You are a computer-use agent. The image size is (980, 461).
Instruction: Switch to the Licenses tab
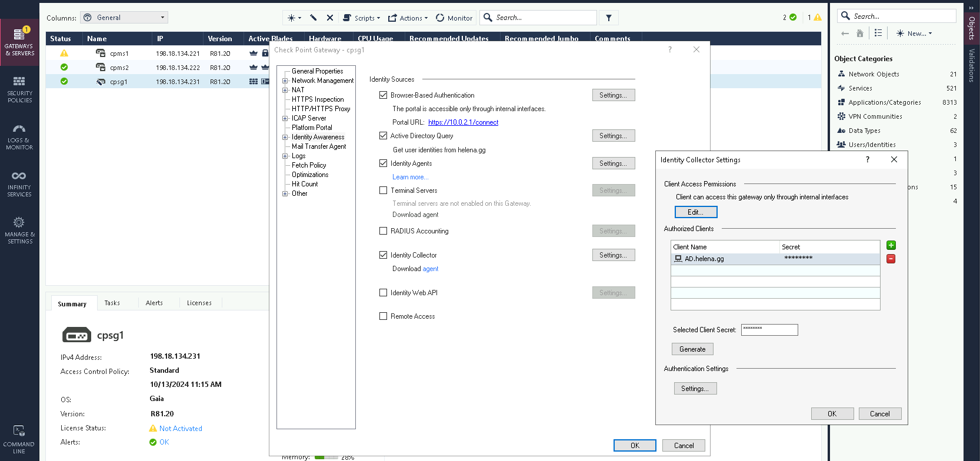(x=199, y=303)
